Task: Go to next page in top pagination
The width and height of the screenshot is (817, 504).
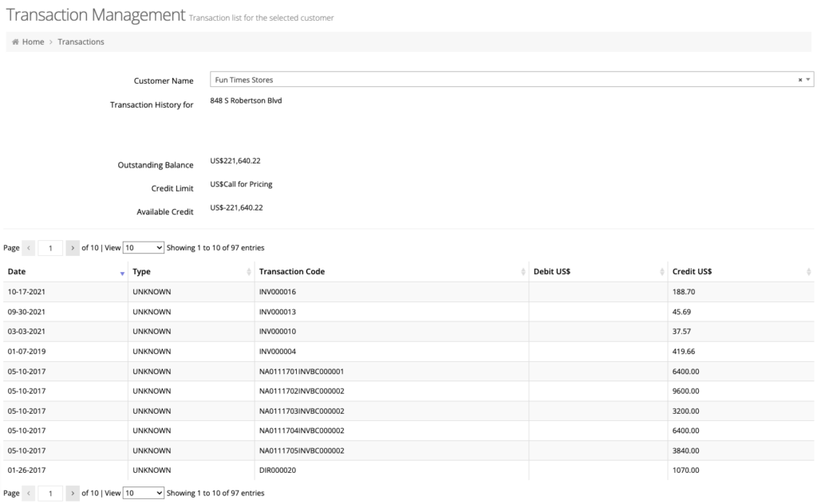Action: (73, 248)
